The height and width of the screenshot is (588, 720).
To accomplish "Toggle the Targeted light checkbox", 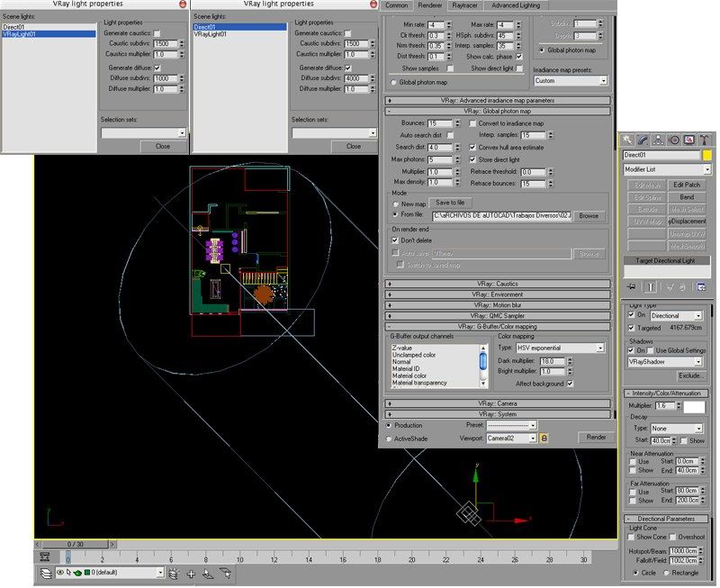I will pos(632,328).
